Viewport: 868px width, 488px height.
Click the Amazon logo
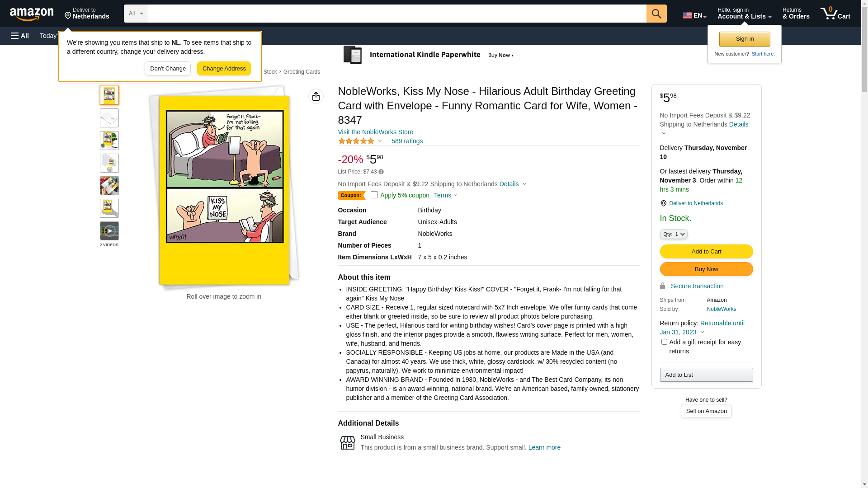32,14
